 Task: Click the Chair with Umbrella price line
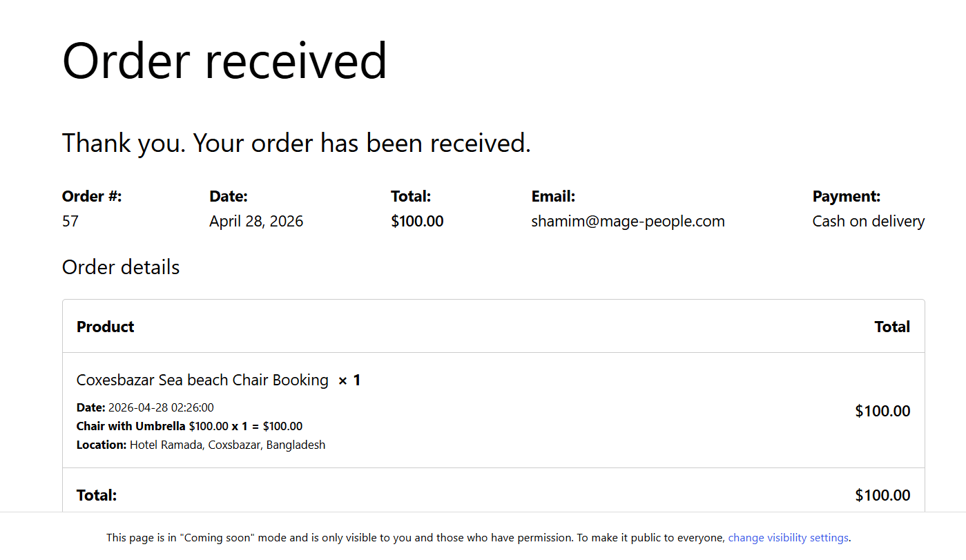point(189,426)
